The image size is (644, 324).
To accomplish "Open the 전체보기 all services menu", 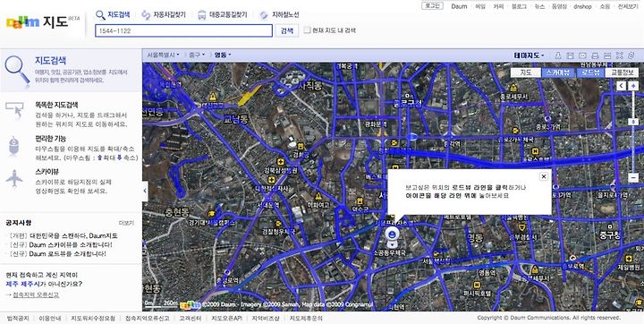I will click(628, 6).
